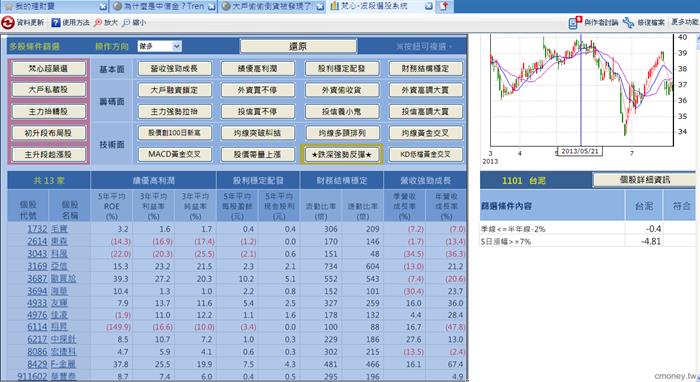
Task: Toggle the 投信高調大買 filter
Action: coord(425,111)
